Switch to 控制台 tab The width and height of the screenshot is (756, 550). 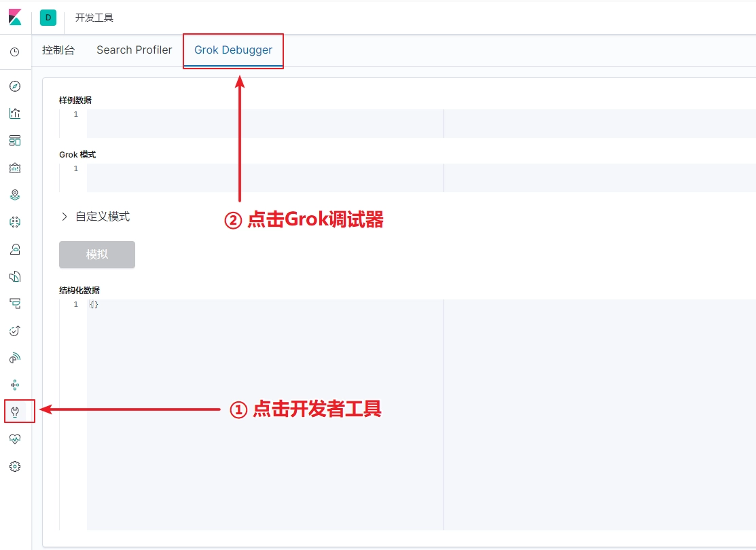pyautogui.click(x=58, y=50)
